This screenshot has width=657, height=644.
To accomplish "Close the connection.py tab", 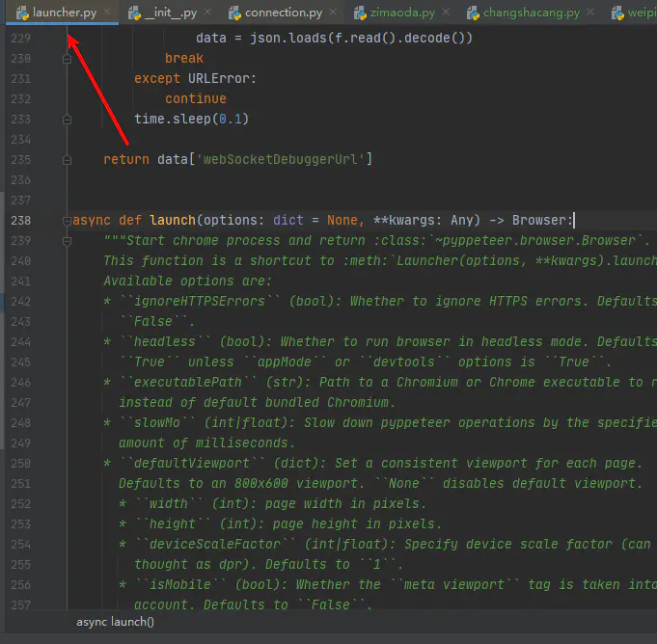I will 333,13.
